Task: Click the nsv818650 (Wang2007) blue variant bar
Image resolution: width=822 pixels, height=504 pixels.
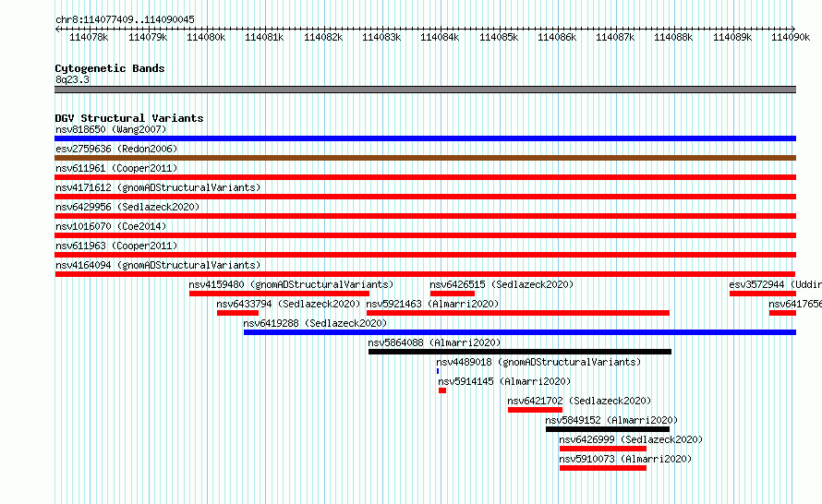Action: (x=425, y=138)
